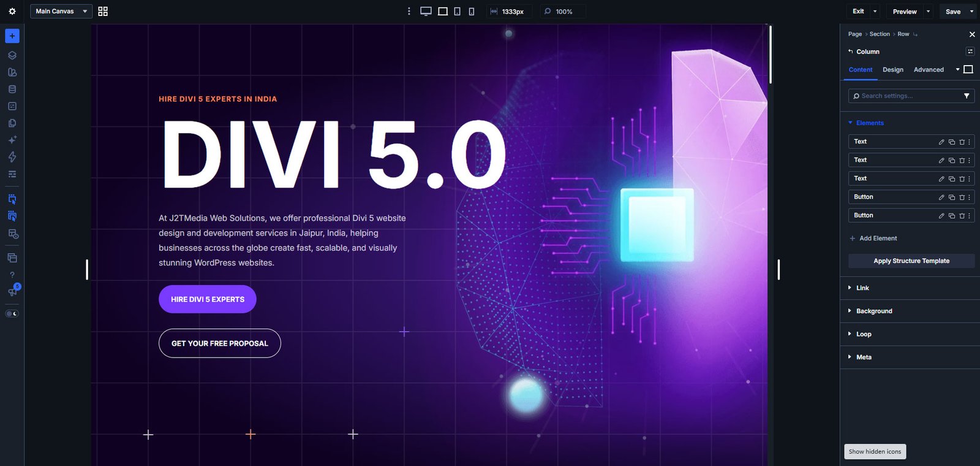
Task: Click the back arrow next to Column
Action: (x=850, y=52)
